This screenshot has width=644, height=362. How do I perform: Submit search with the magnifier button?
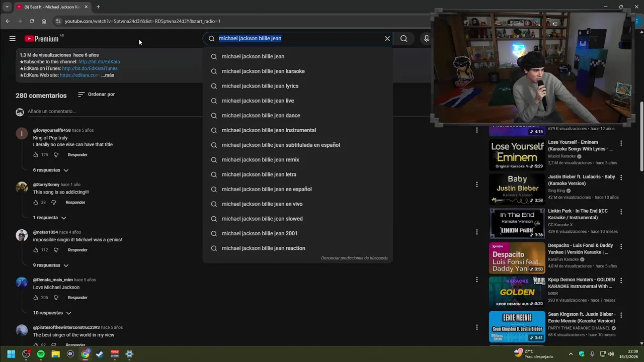tap(404, 39)
